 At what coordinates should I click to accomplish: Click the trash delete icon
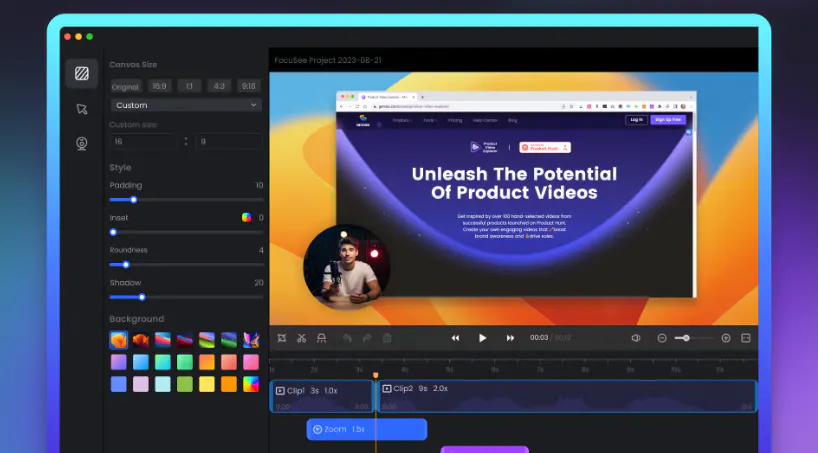click(387, 338)
